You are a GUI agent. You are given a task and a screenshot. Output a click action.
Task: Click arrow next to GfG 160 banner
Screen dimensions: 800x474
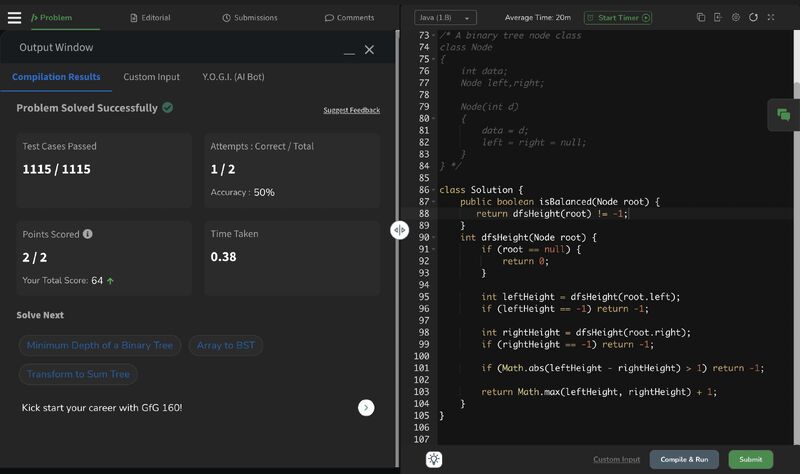(x=366, y=407)
